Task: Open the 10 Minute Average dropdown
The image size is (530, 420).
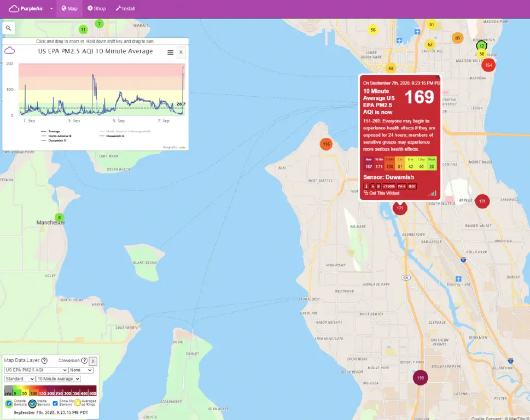Action: 58,379
